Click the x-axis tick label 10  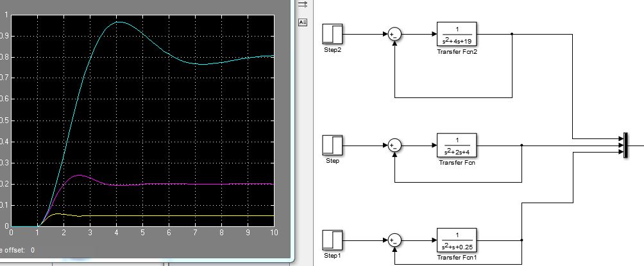click(273, 232)
